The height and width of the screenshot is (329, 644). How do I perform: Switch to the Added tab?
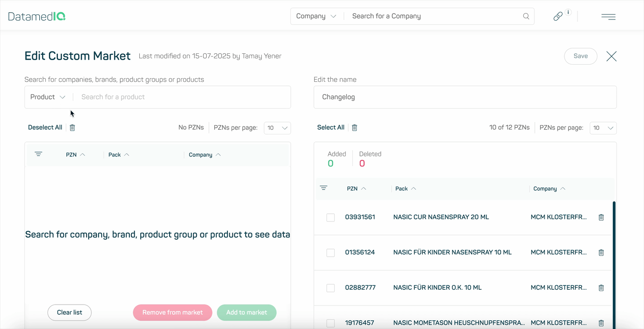[336, 158]
